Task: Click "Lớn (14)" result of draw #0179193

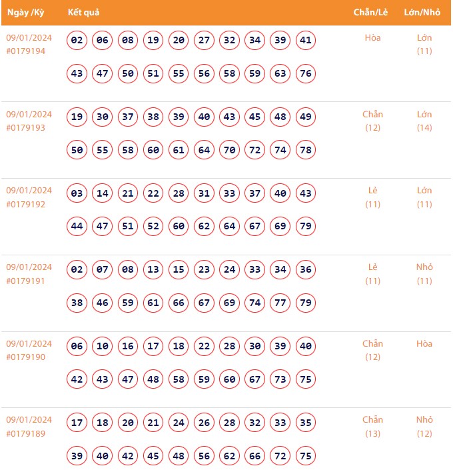Action: (x=424, y=121)
